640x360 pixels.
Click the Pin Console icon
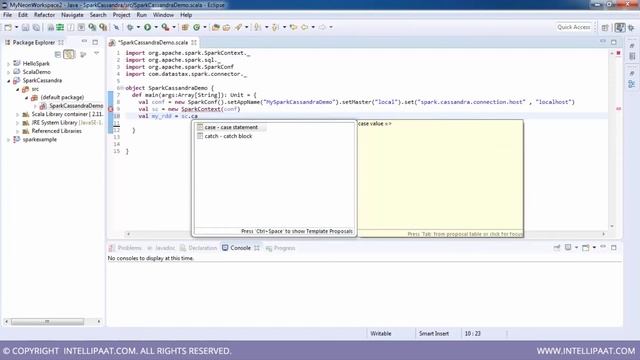pyautogui.click(x=557, y=248)
